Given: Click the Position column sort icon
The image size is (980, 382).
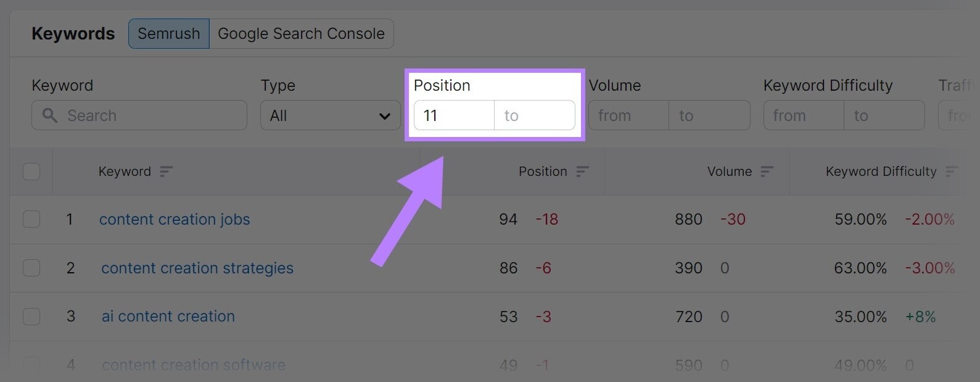Looking at the screenshot, I should 583,172.
